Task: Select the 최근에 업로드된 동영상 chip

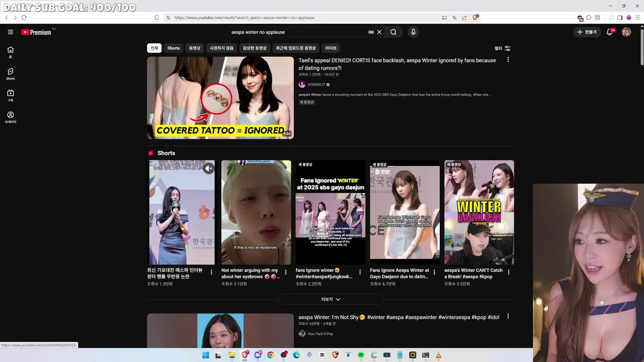Action: pyautogui.click(x=296, y=48)
